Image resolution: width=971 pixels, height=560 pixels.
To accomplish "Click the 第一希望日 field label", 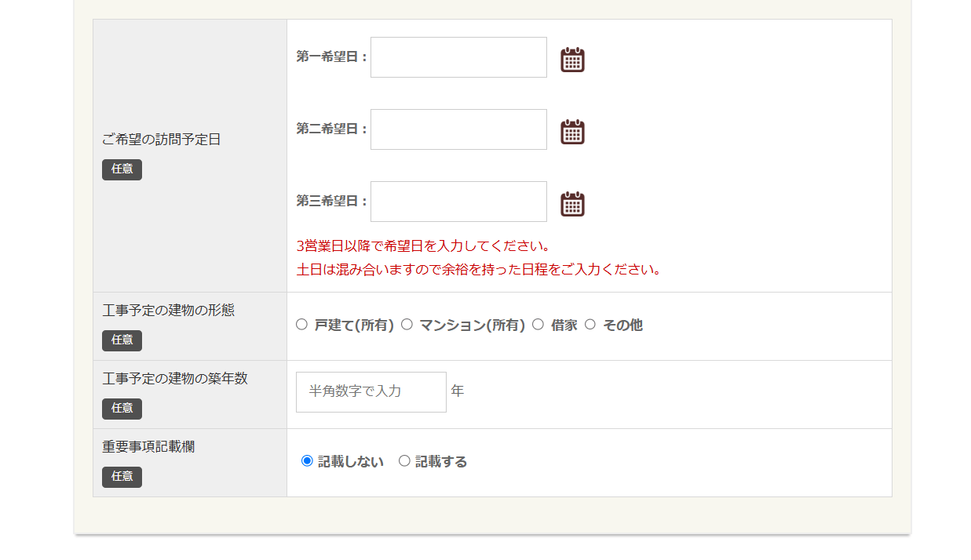I will pos(331,57).
